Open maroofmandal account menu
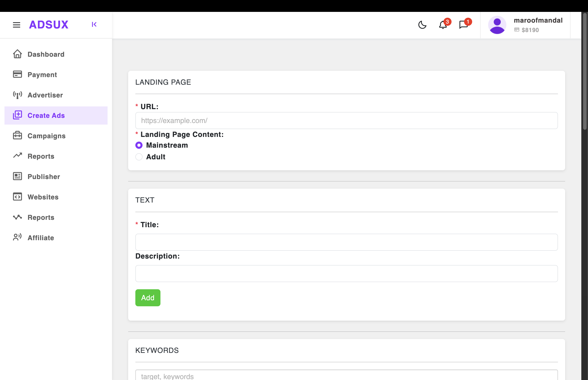588x380 pixels. pyautogui.click(x=538, y=20)
